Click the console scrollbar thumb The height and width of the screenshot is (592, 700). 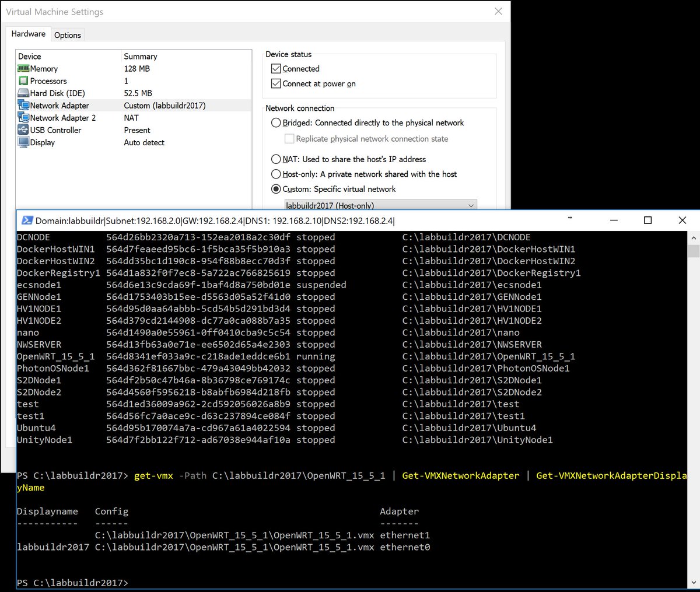(694, 251)
